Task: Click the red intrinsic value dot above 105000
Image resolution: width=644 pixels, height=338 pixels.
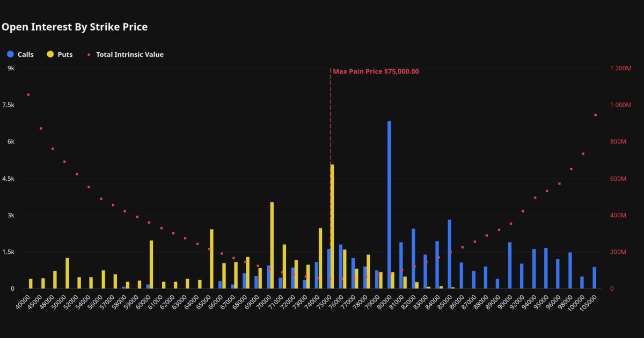Action: click(595, 115)
